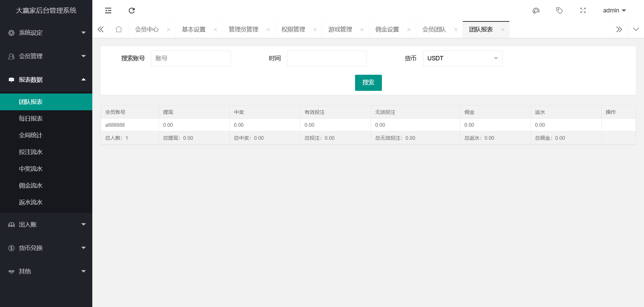Expand the 系统设定 sidebar menu
Image resolution: width=644 pixels, height=307 pixels.
[46, 33]
